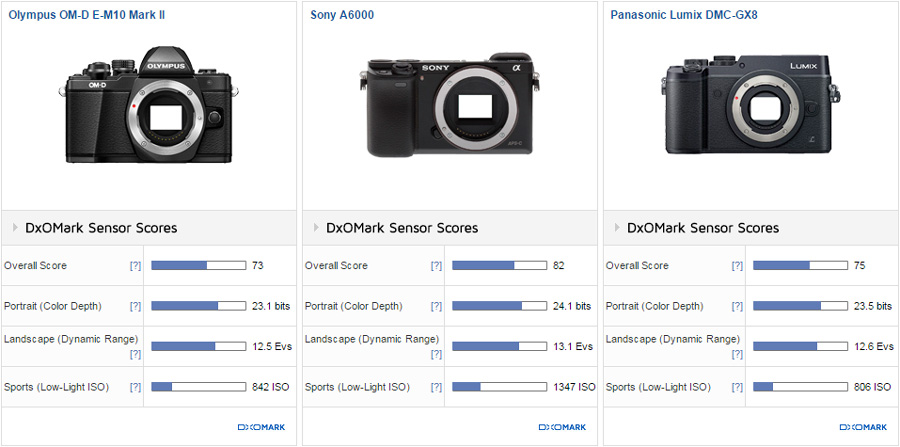
Task: Click the Olympus Portrait Color Depth help icon
Action: point(135,306)
